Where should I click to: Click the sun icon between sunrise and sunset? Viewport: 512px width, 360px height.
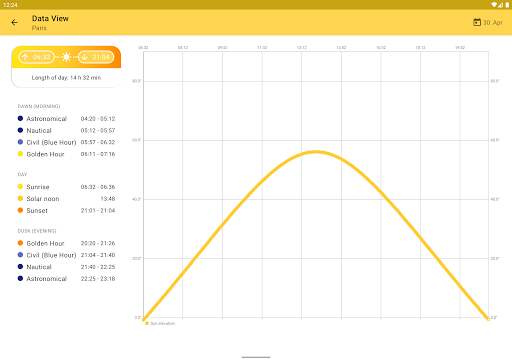click(66, 57)
